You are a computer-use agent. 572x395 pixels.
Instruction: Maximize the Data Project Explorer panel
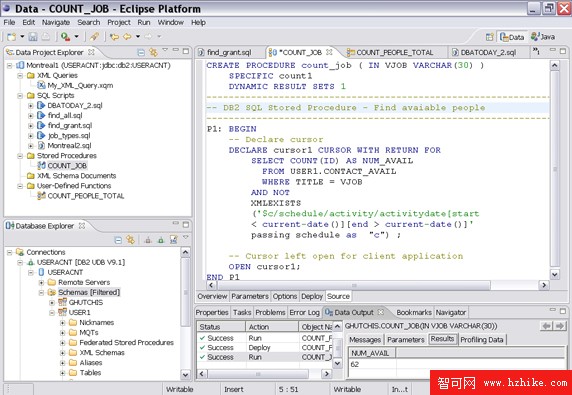[x=186, y=51]
